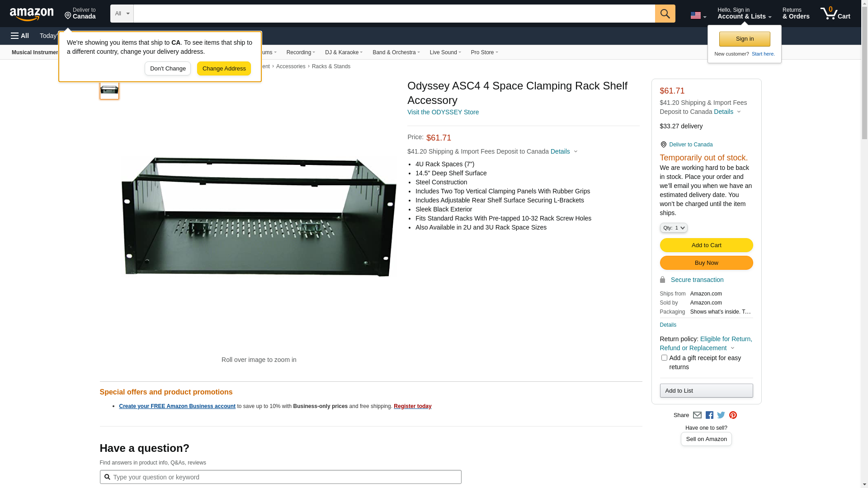Check the gift receipt checkbox
Screen dimensions: 868x488
pyautogui.click(x=664, y=358)
